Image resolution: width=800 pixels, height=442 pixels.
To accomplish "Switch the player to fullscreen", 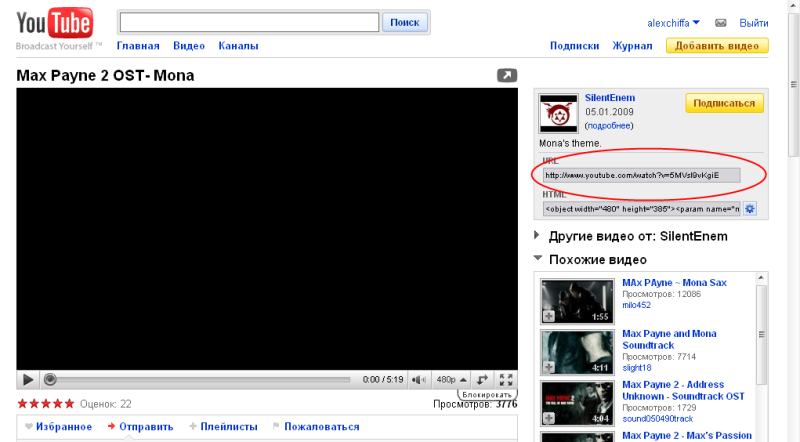I will pos(506,380).
